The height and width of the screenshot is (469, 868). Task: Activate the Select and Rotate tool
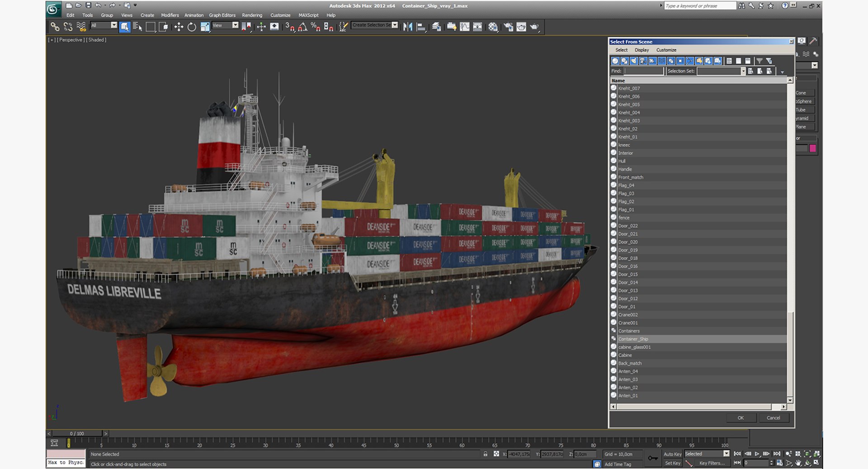192,27
